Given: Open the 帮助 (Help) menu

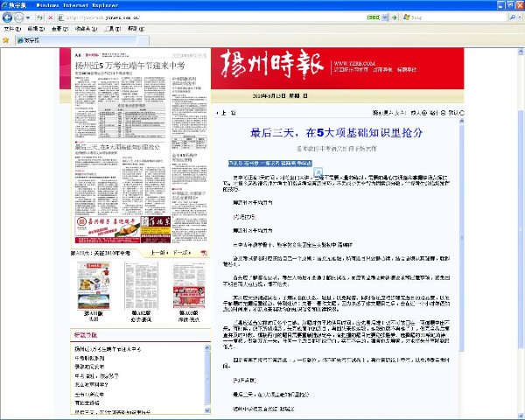Looking at the screenshot, I should click(136, 29).
